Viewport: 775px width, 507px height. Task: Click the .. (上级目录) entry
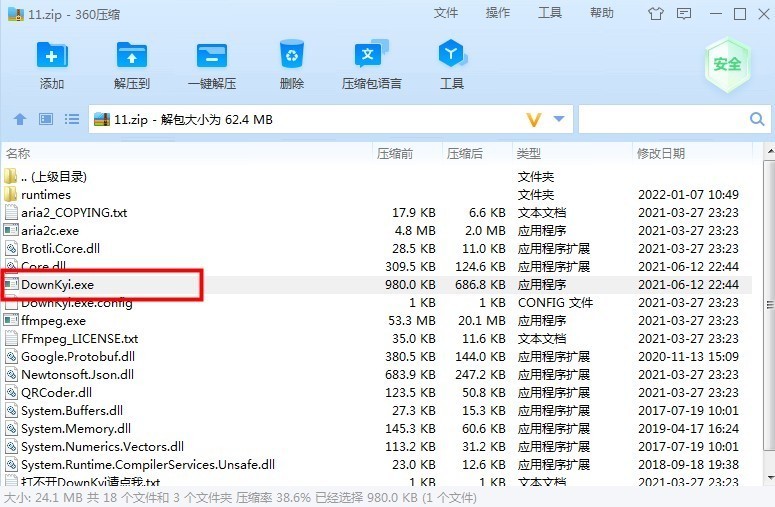(54, 176)
